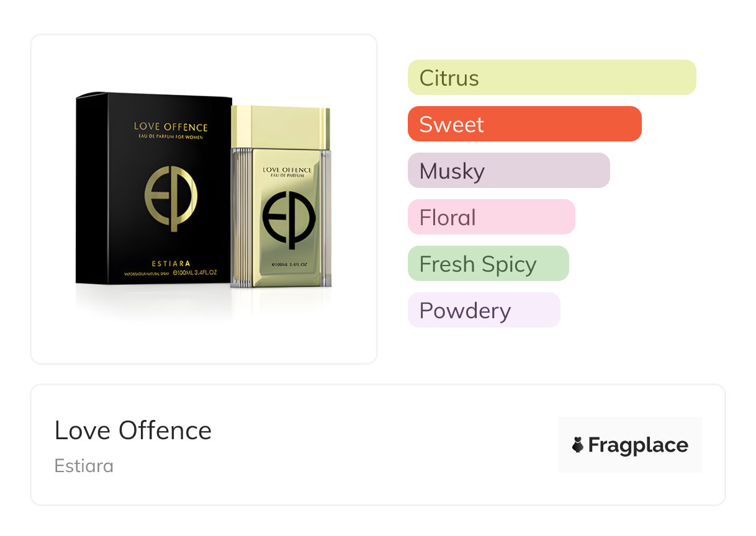756x536 pixels.
Task: Click the black EP logo on bottle
Action: point(289,218)
